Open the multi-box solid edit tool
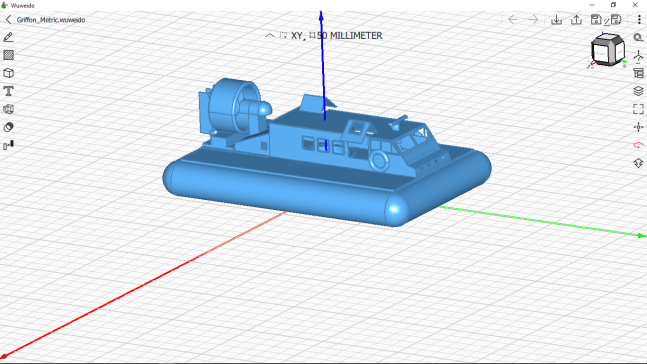 [8, 109]
